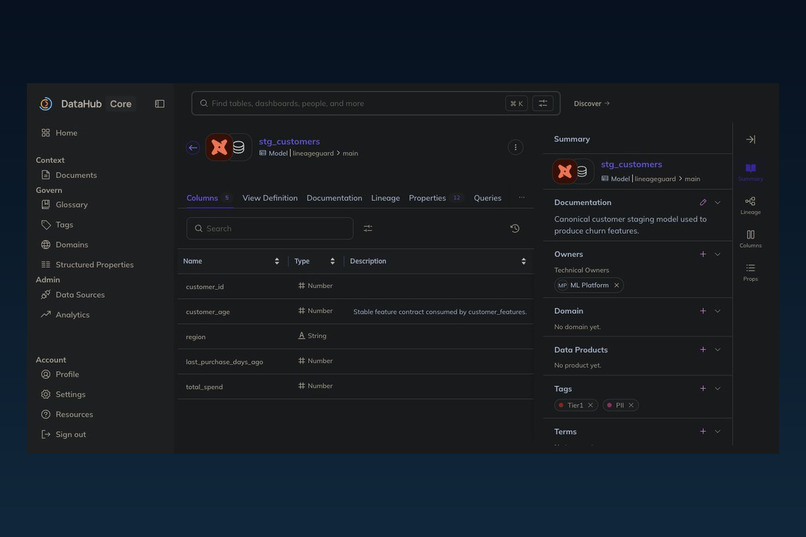
Task: Switch to the Columns tab
Action: 208,198
